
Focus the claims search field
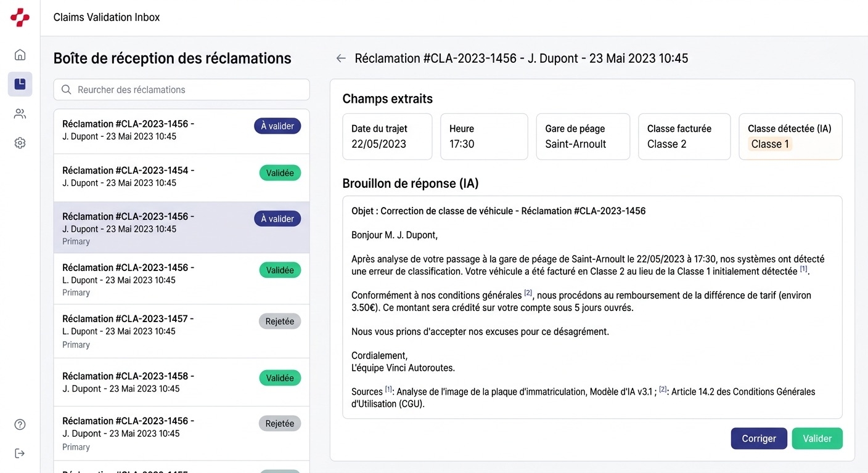tap(181, 89)
